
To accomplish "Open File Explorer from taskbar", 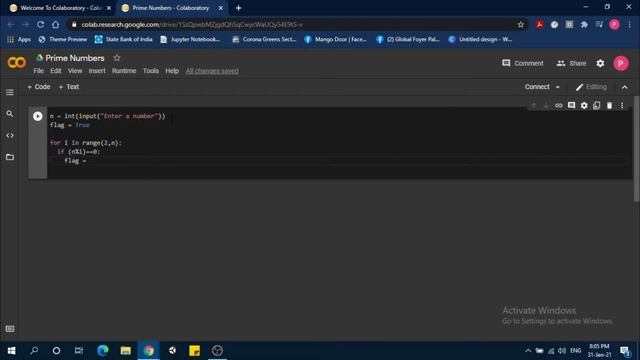I will 126,351.
